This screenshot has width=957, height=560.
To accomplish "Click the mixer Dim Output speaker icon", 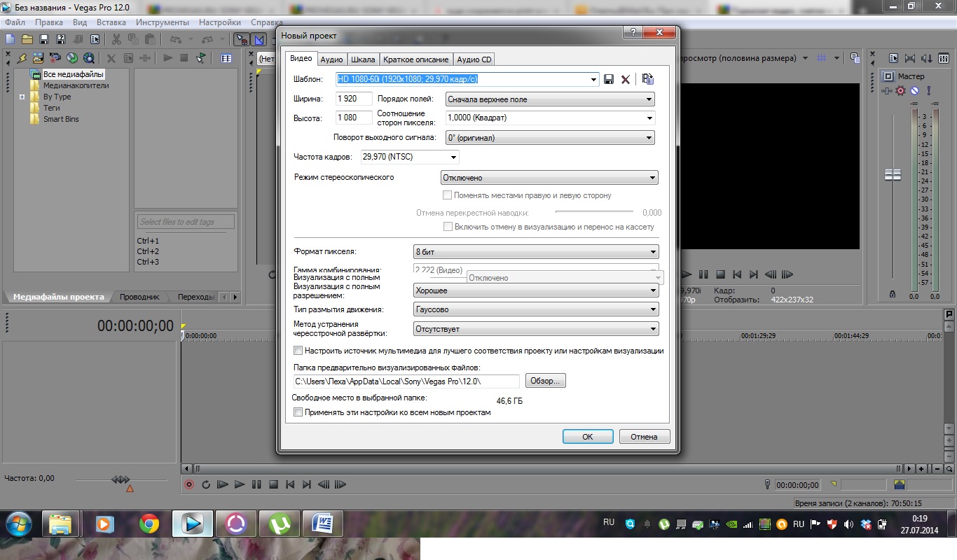I will click(x=927, y=58).
